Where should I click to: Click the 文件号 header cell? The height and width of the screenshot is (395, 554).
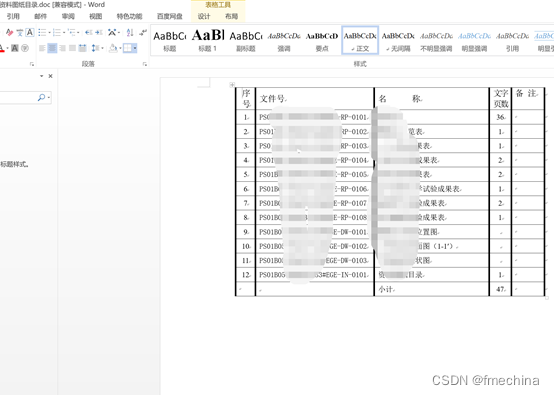tap(314, 99)
